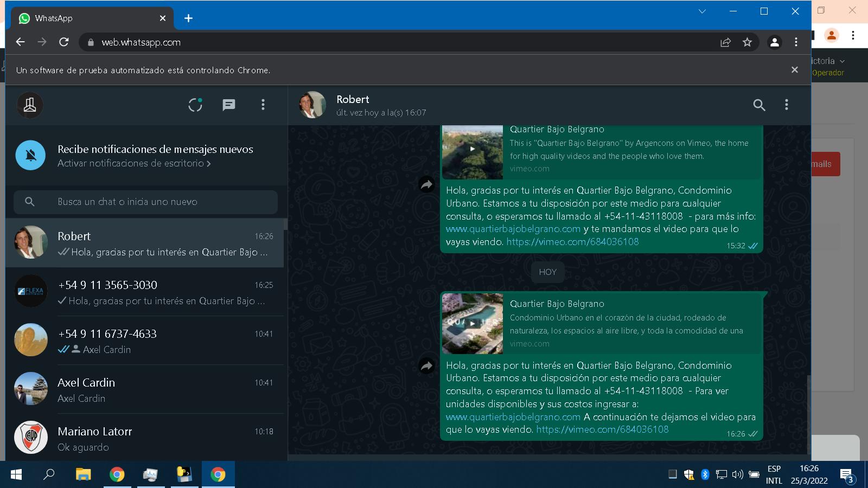Open the Mariano Latorr chat
This screenshot has width=868, height=488.
coord(144,437)
